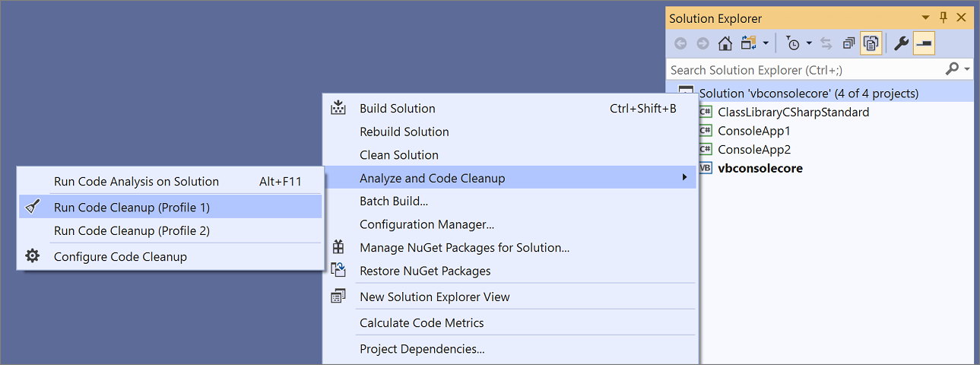Click the Analyze and Code Cleanup submenu arrow
The height and width of the screenshot is (365, 980).
click(x=684, y=178)
